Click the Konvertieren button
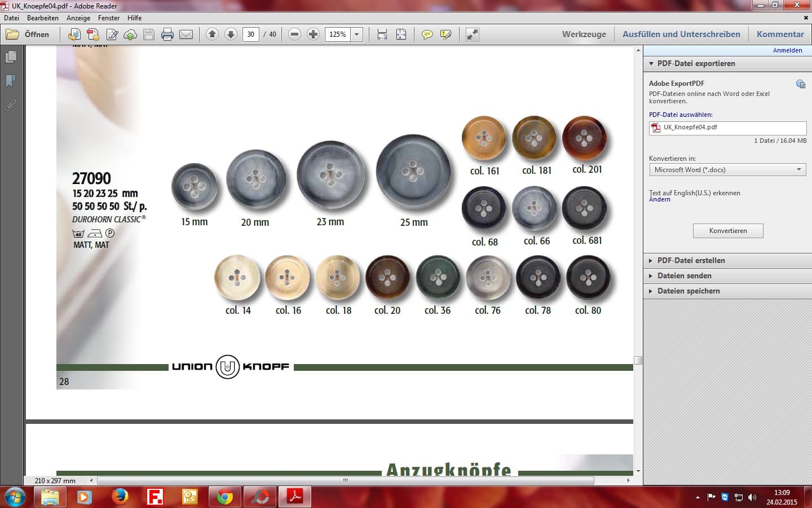 coord(728,231)
